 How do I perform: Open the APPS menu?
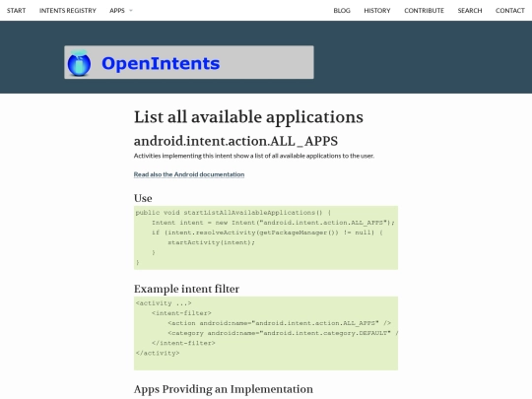point(117,11)
